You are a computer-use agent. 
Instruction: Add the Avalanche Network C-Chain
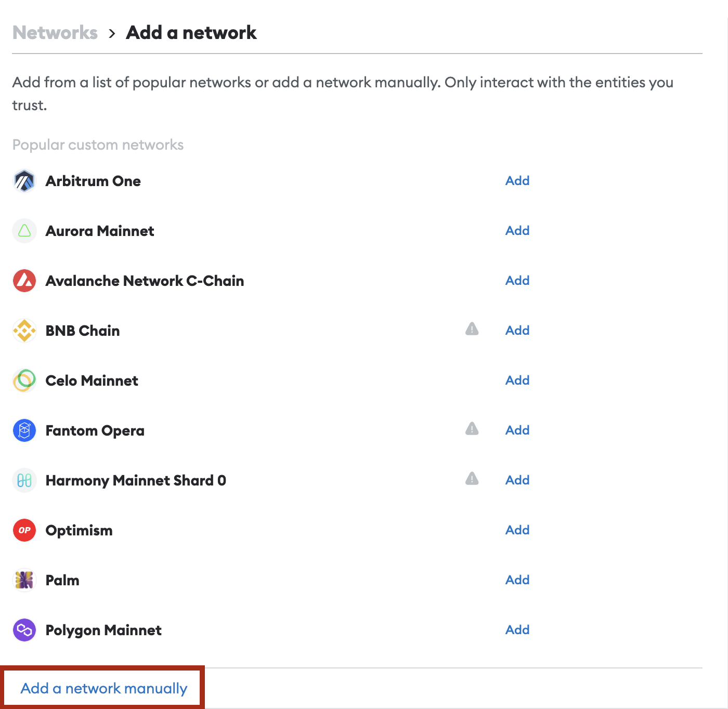pos(517,280)
